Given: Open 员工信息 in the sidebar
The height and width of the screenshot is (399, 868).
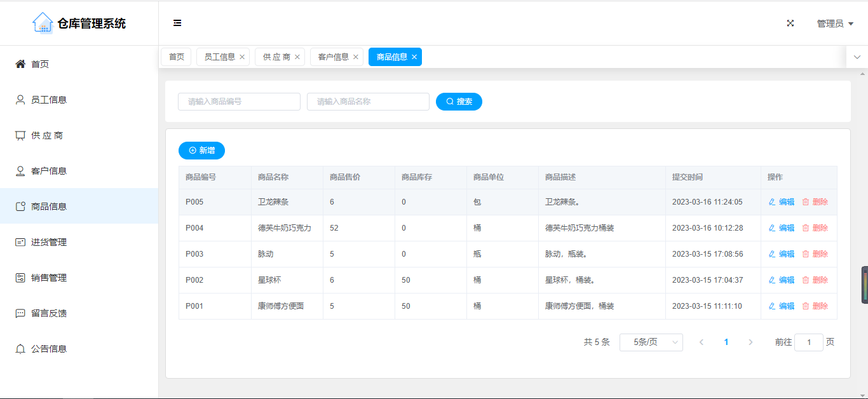Looking at the screenshot, I should [49, 100].
